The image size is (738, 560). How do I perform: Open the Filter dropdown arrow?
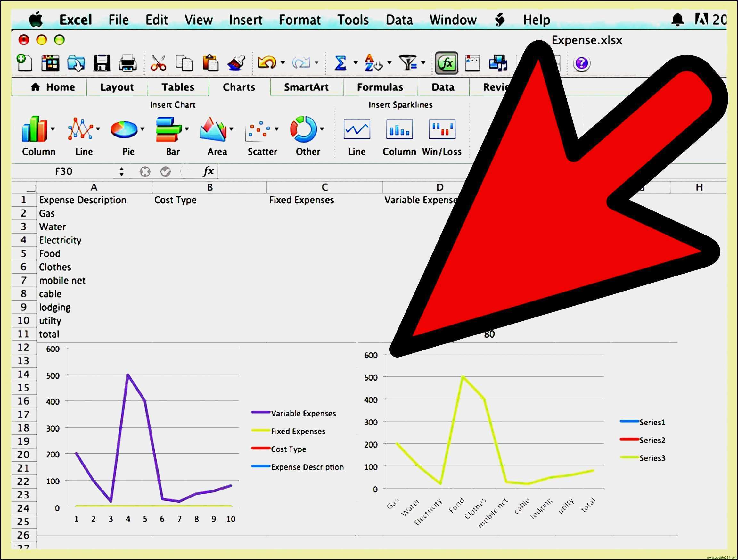pos(423,63)
